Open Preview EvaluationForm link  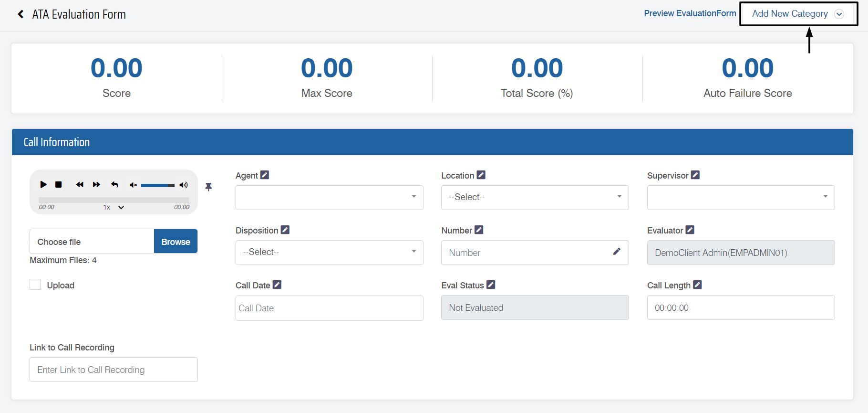pyautogui.click(x=690, y=13)
